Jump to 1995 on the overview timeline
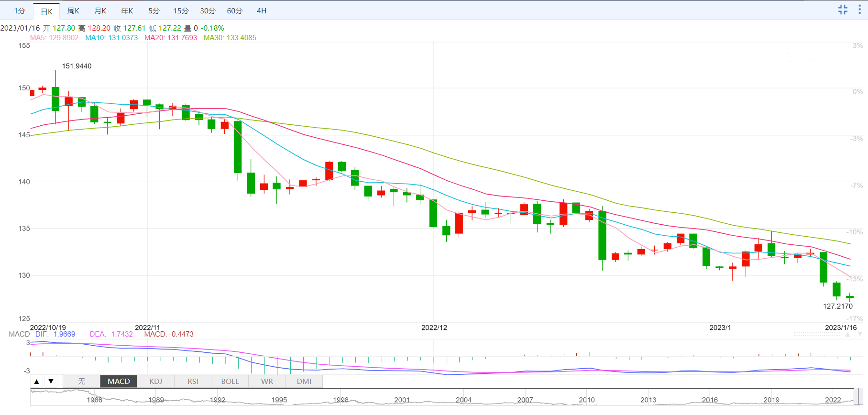This screenshot has height=415, width=868. [279, 400]
